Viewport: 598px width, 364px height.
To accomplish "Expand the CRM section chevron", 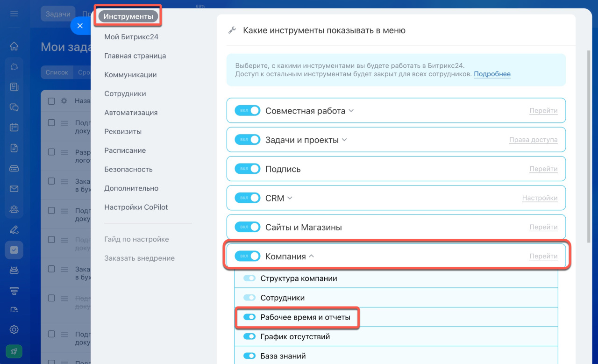I will (290, 199).
